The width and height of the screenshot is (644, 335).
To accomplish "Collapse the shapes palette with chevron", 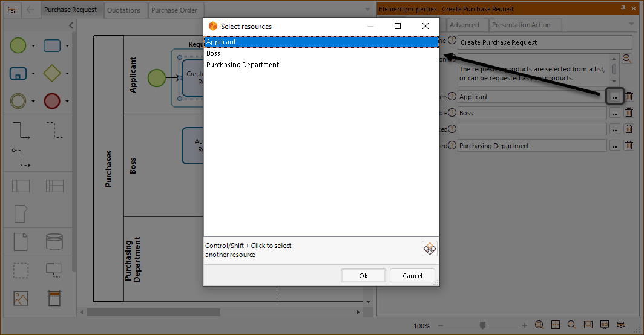I will [x=71, y=25].
